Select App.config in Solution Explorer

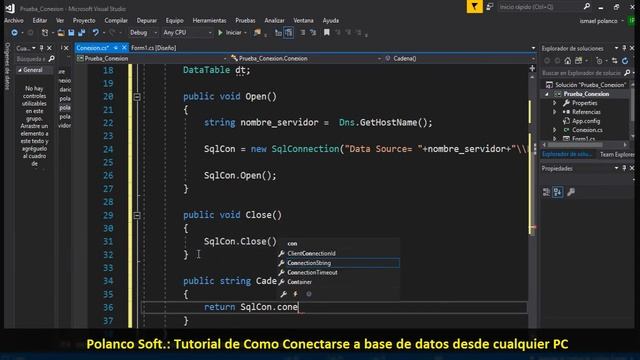[586, 121]
